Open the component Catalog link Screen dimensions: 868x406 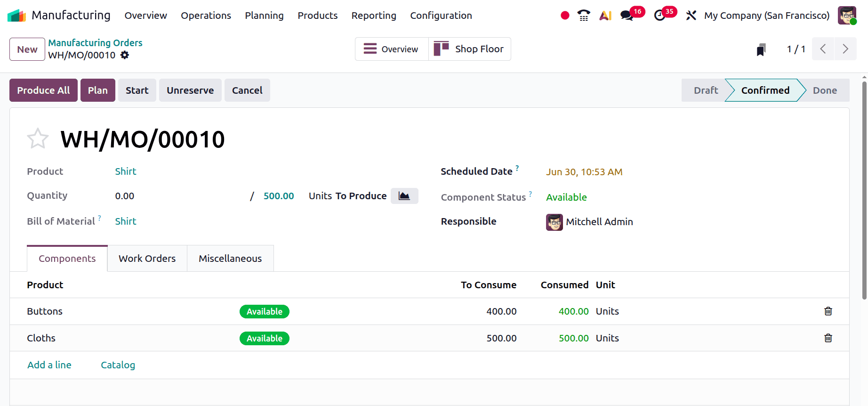point(118,365)
